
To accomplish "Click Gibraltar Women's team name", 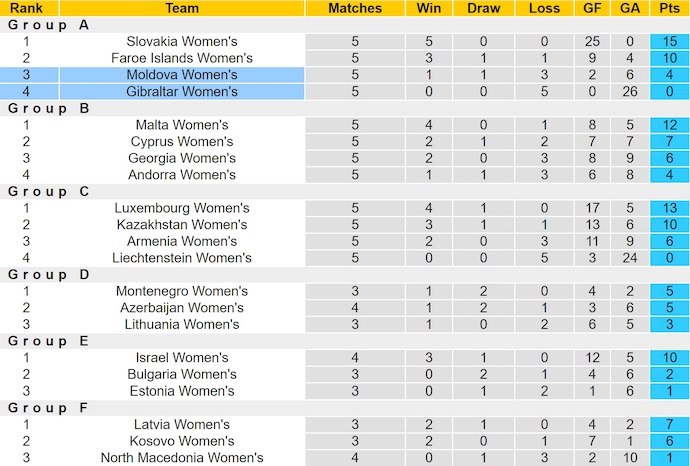I will 182,92.
